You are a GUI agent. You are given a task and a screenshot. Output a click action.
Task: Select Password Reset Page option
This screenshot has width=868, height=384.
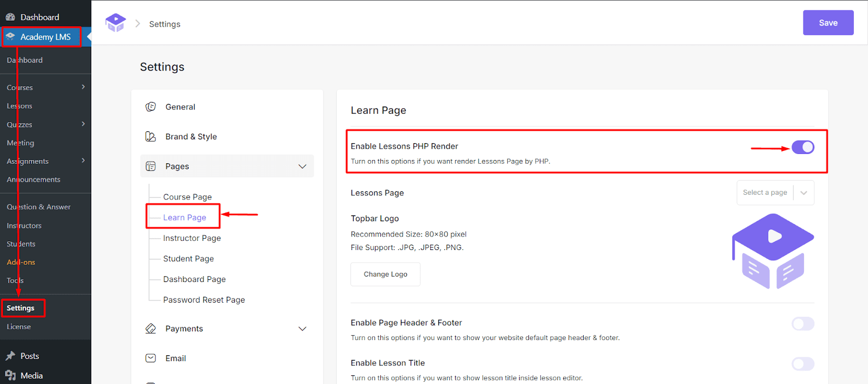204,300
